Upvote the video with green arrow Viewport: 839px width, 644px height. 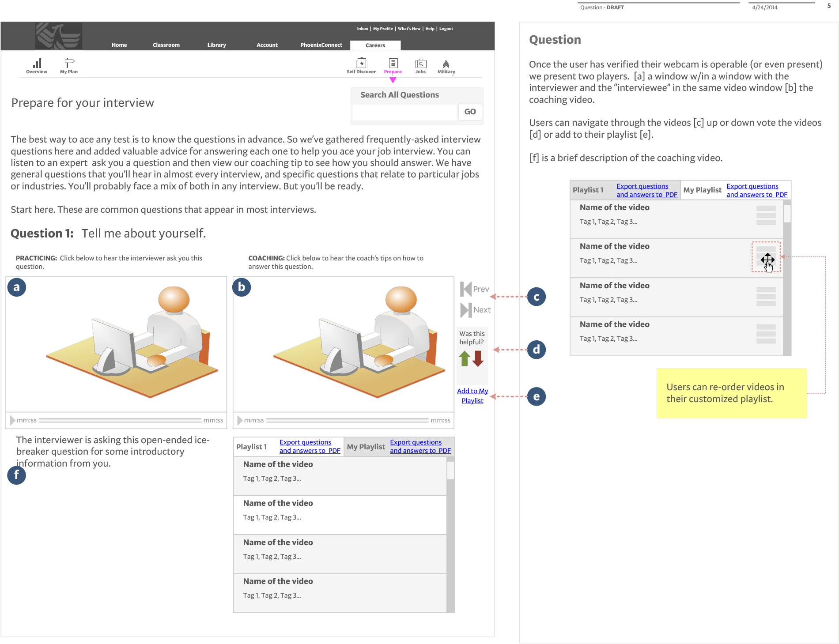point(465,358)
